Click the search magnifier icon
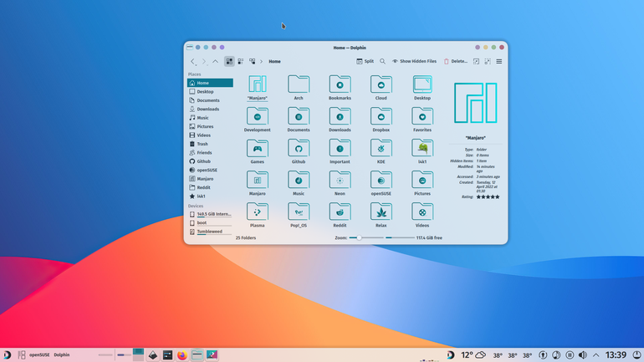Image resolution: width=644 pixels, height=362 pixels. (x=382, y=61)
